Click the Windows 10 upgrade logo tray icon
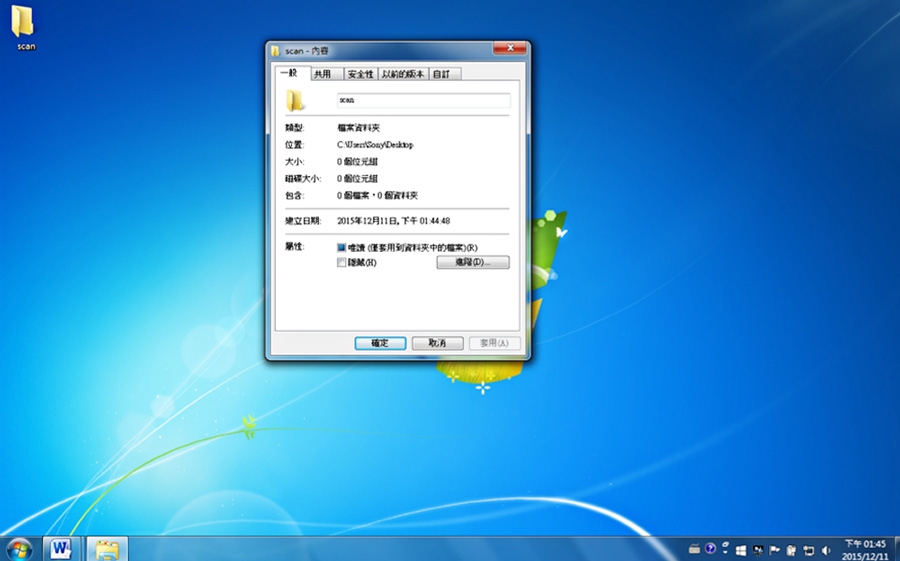The image size is (900, 561). click(742, 550)
